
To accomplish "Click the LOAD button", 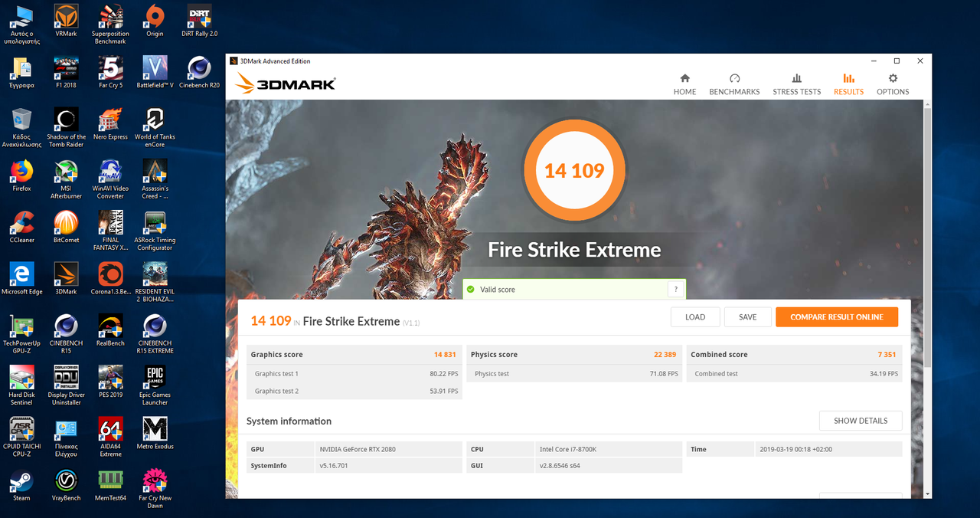I will tap(695, 316).
